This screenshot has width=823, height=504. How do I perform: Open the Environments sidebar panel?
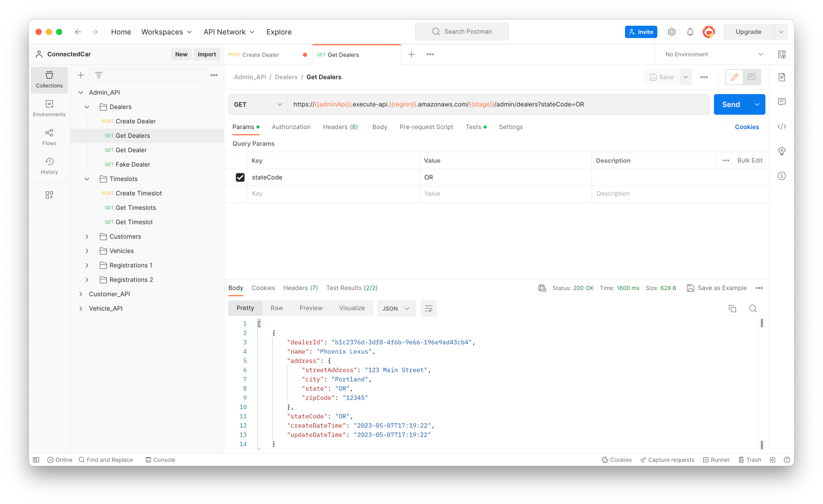[x=49, y=109]
